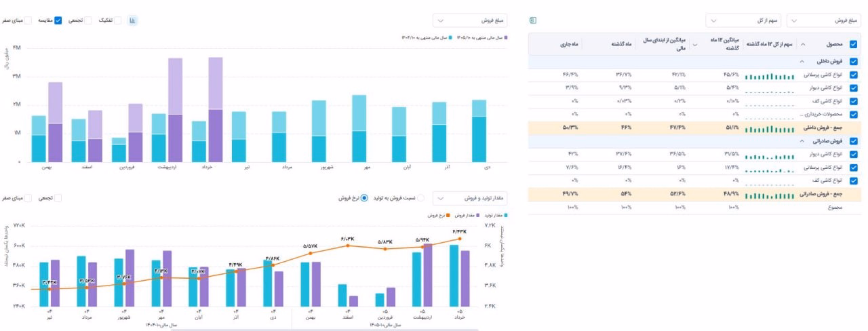Click the chevron beside میانگین ۱۲ ماه گذشته
Screen dimensions: 868x331
tap(694, 44)
